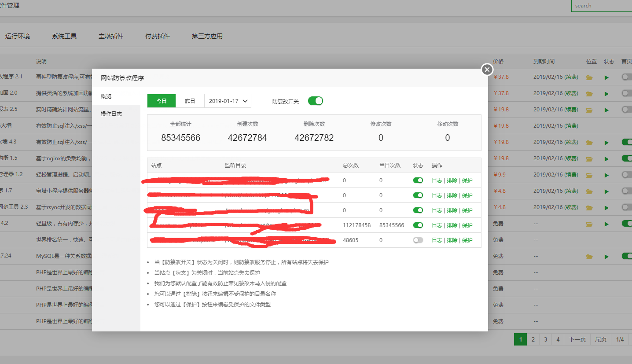Screen dimensions: 632x364
Task: Select the 今日 button
Action: pos(162,101)
